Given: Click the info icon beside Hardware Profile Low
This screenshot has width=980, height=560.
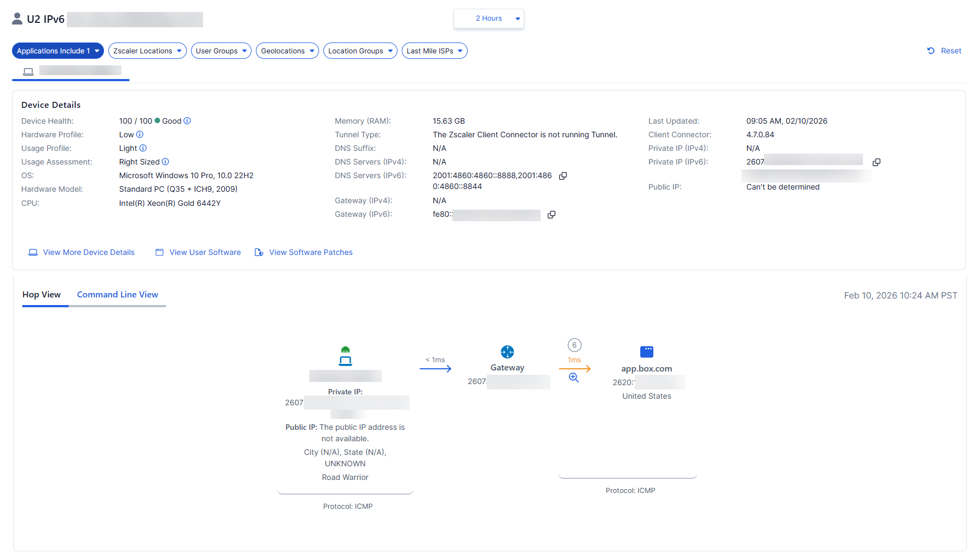Looking at the screenshot, I should pos(140,135).
